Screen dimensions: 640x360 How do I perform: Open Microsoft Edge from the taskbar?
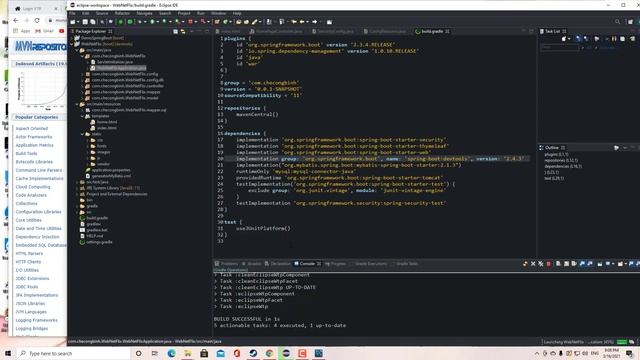[171, 353]
